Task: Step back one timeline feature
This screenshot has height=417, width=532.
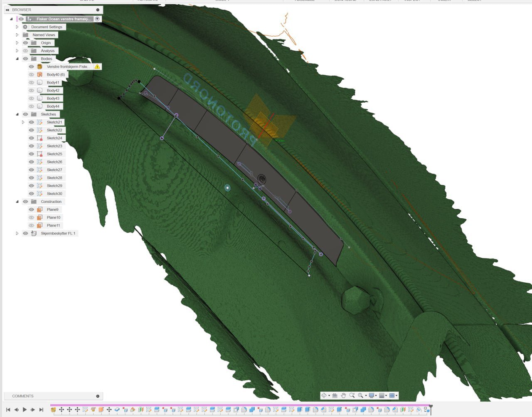Action: [x=16, y=410]
